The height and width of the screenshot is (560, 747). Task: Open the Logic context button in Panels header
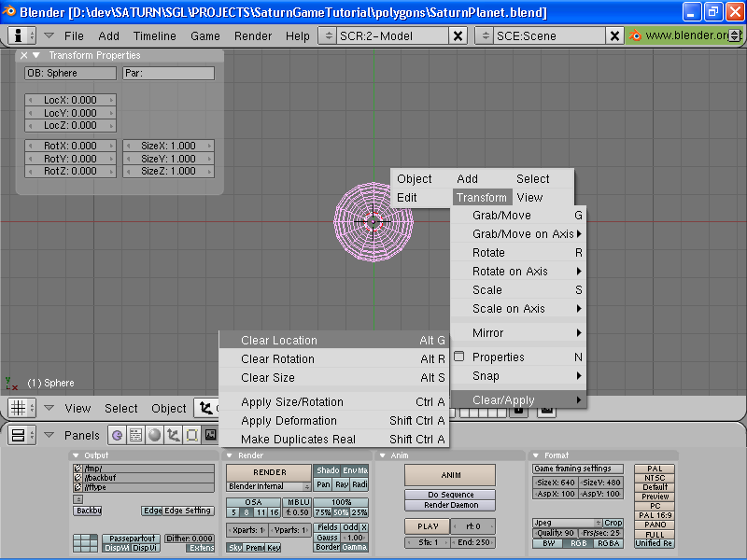click(x=117, y=435)
